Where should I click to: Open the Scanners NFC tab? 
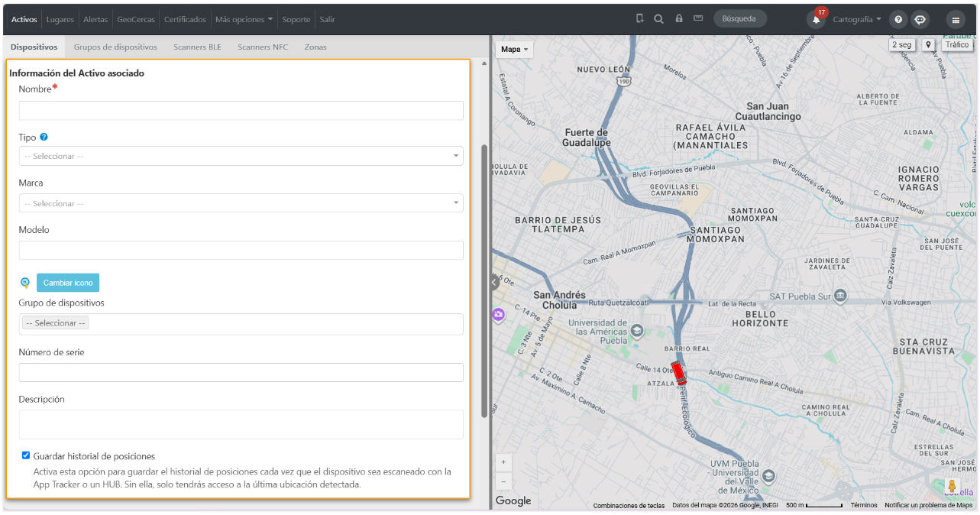point(263,47)
